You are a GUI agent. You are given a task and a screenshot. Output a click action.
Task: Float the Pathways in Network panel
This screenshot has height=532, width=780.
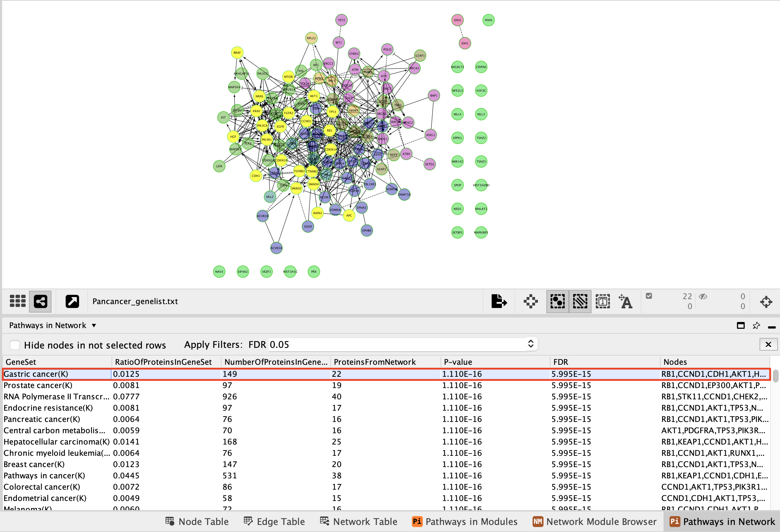tap(740, 326)
